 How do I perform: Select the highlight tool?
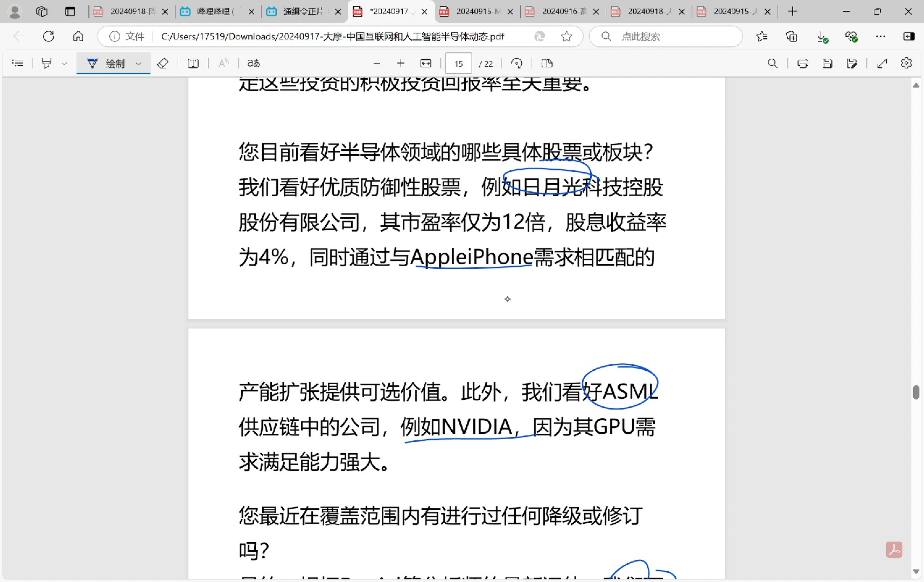pyautogui.click(x=46, y=64)
